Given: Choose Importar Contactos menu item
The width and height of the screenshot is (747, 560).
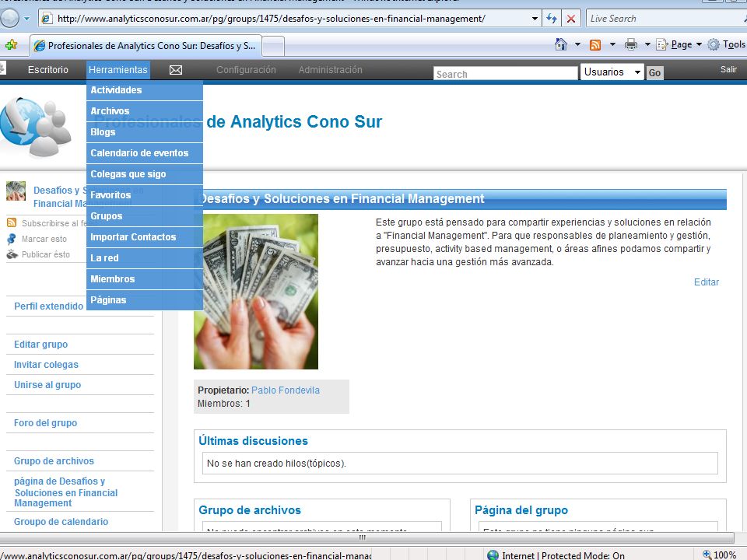Looking at the screenshot, I should pyautogui.click(x=145, y=236).
